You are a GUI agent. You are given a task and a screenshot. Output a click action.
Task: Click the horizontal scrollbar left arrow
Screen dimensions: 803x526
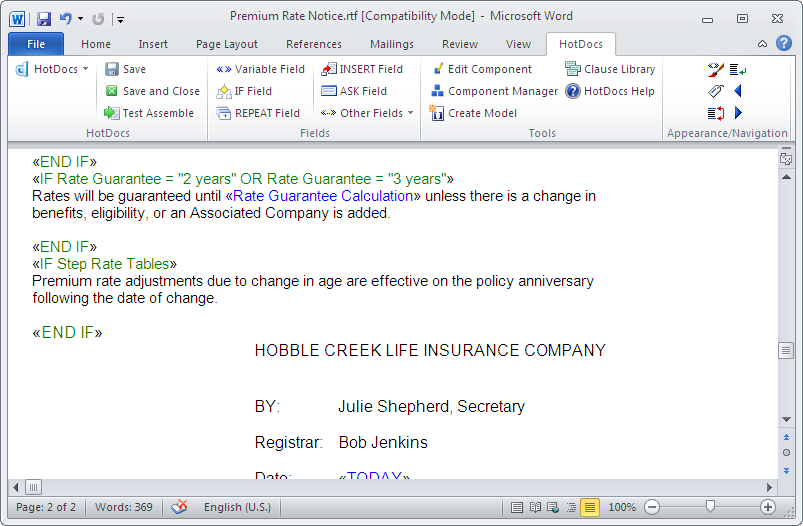16,487
